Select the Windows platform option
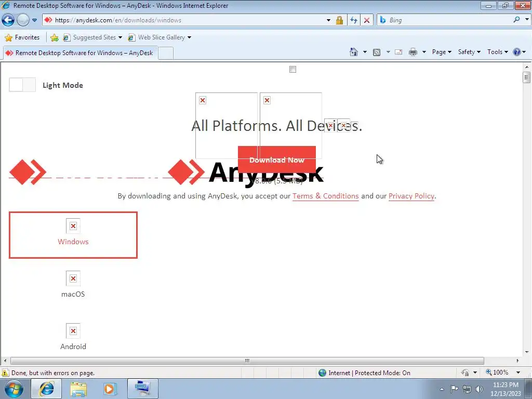Screen dimensions: 532x399 (x=73, y=235)
